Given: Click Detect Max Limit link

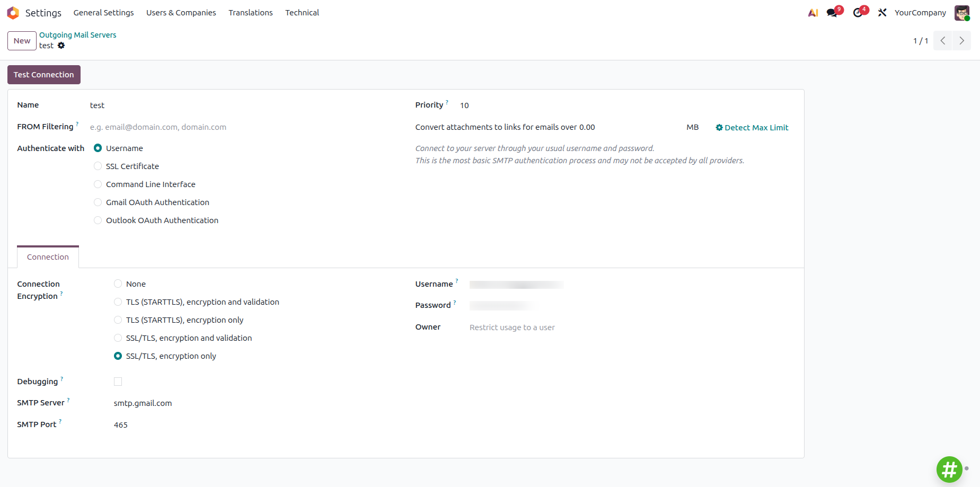Looking at the screenshot, I should (x=752, y=128).
